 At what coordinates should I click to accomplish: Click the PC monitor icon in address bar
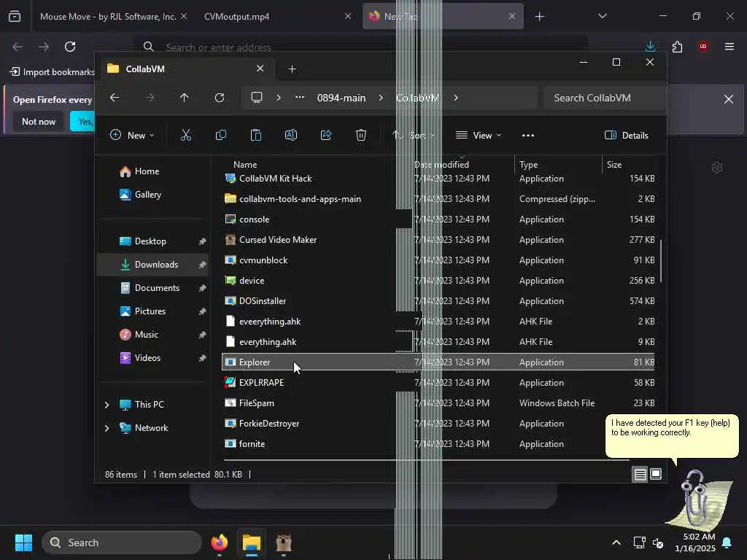coord(257,98)
